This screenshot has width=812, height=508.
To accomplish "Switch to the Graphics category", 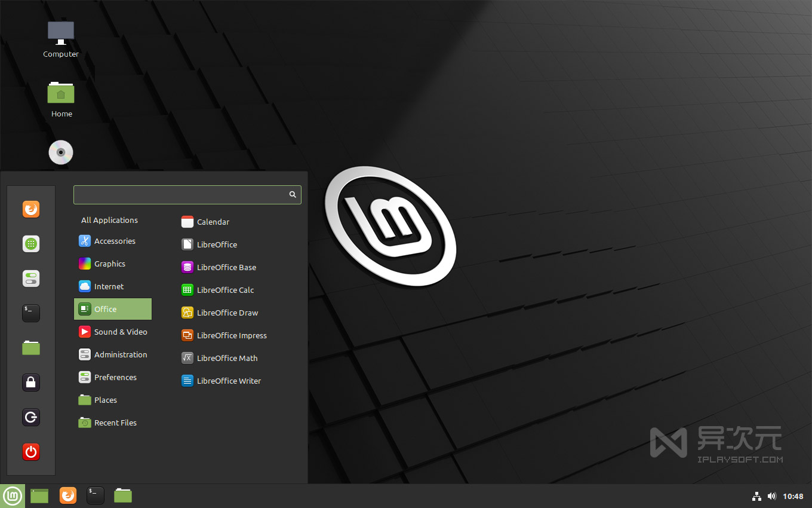I will point(110,264).
